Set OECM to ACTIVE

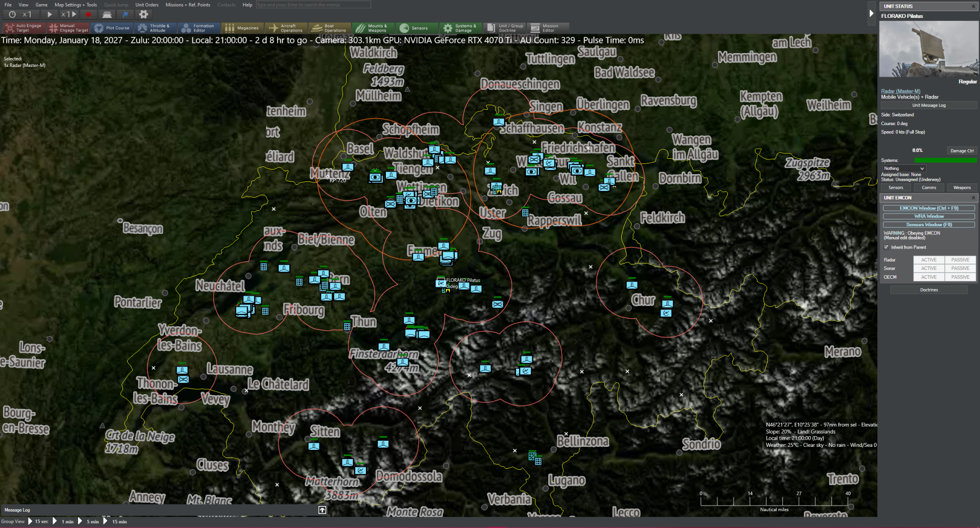[929, 277]
